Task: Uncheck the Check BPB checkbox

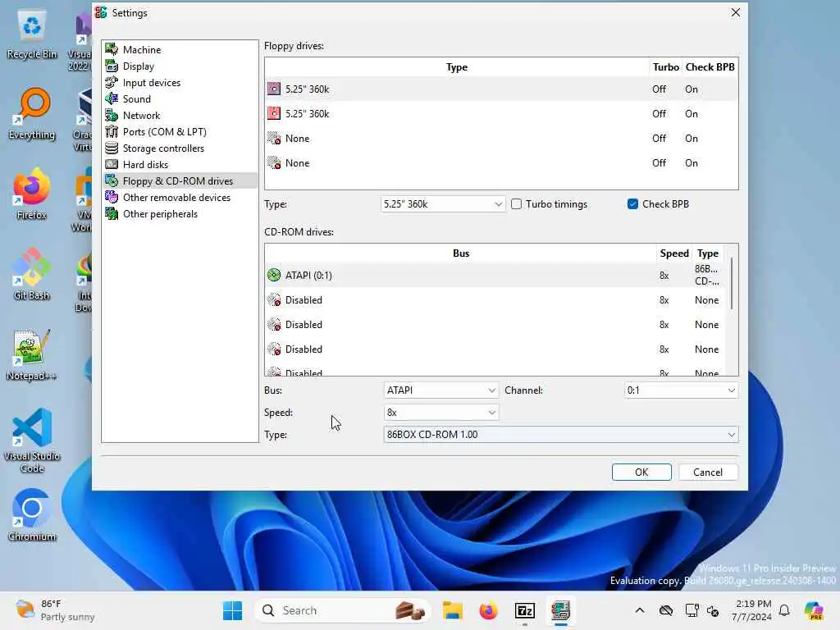Action: pos(632,204)
